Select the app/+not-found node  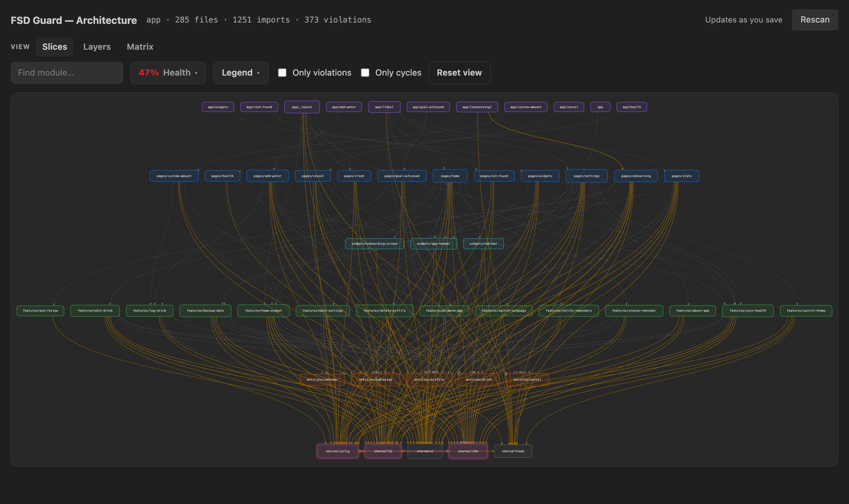pyautogui.click(x=259, y=107)
